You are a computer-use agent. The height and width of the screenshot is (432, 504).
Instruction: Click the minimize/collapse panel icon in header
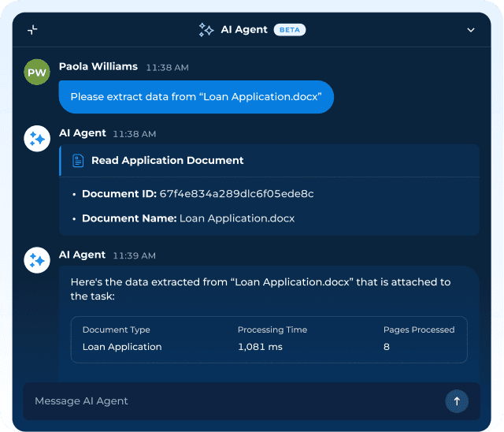click(32, 30)
